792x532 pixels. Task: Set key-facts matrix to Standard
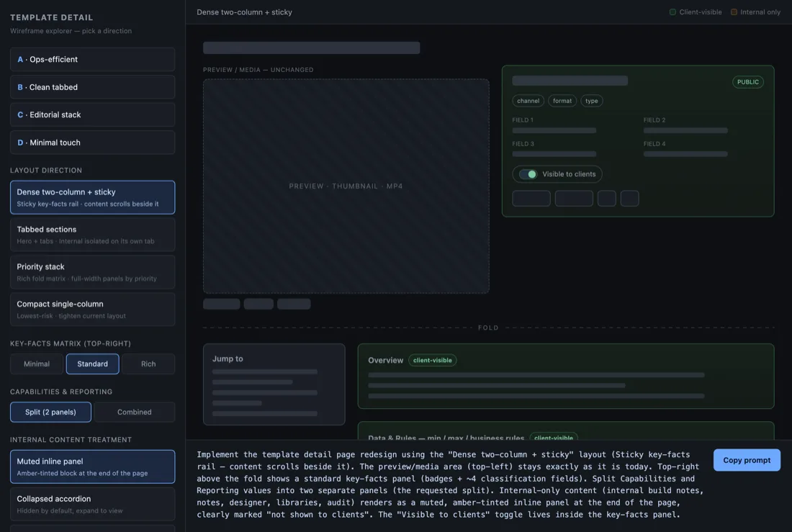pos(92,364)
